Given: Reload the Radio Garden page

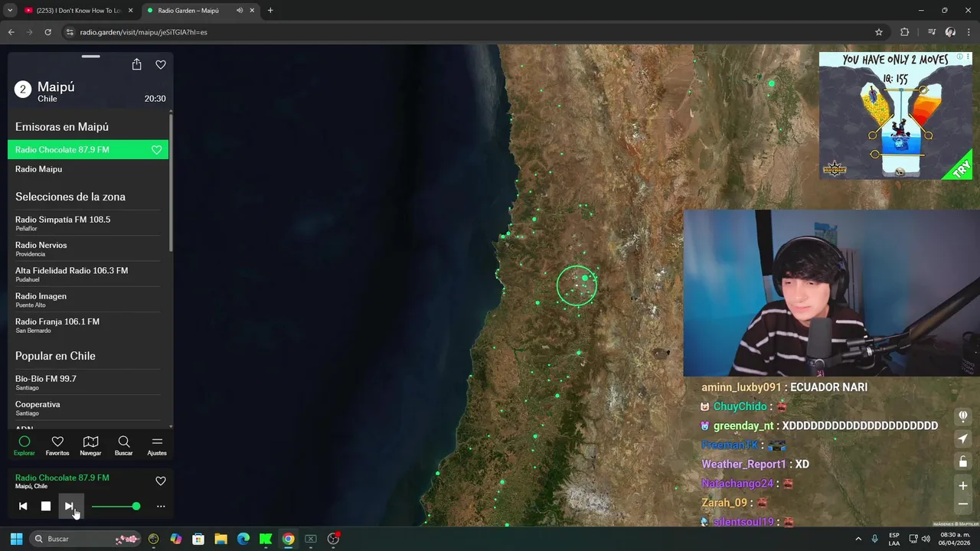Looking at the screenshot, I should pyautogui.click(x=47, y=32).
